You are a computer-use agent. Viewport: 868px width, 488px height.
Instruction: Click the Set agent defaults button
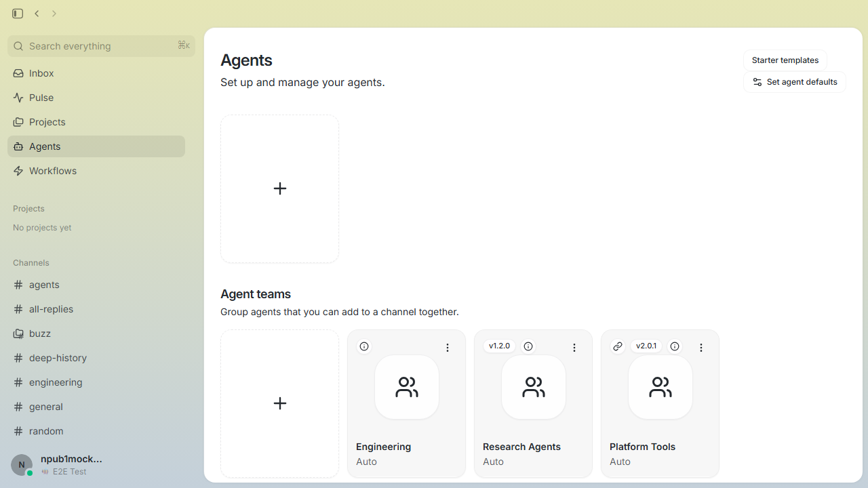(795, 82)
